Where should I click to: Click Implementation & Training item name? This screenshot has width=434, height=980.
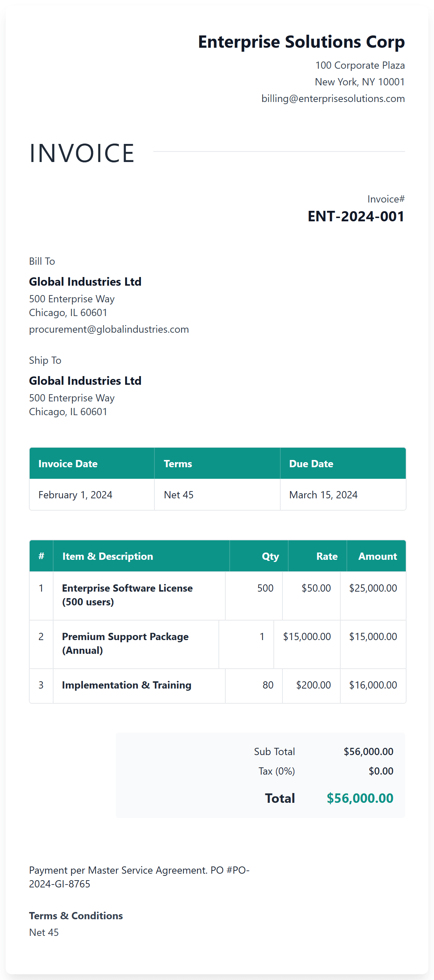[127, 685]
